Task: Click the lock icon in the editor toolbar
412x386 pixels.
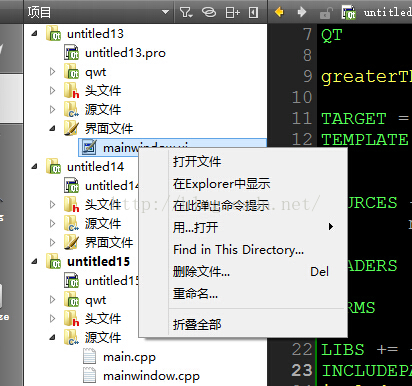Action: 326,13
